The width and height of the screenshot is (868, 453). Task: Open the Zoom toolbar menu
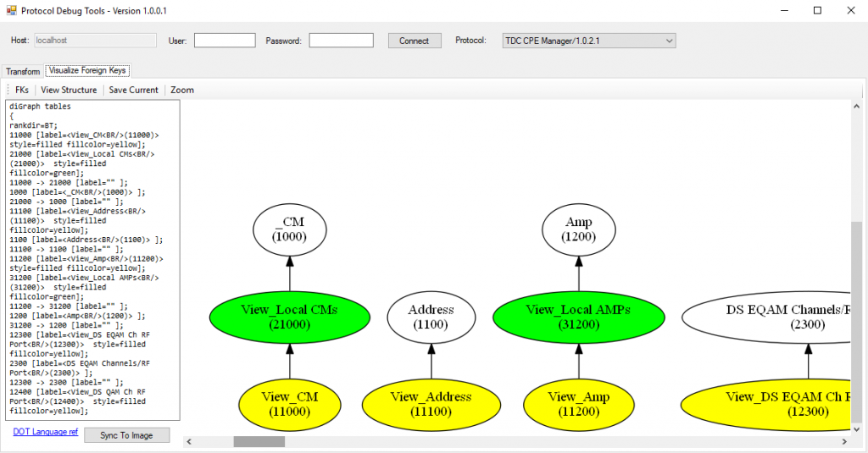(x=182, y=90)
